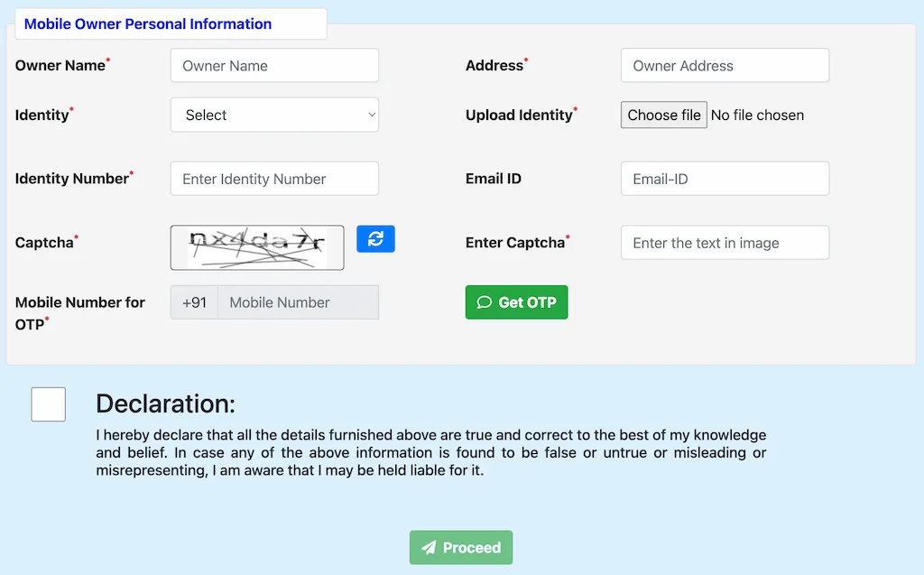Viewport: 924px width, 575px height.
Task: Click the Owner Name input field
Action: click(x=273, y=65)
